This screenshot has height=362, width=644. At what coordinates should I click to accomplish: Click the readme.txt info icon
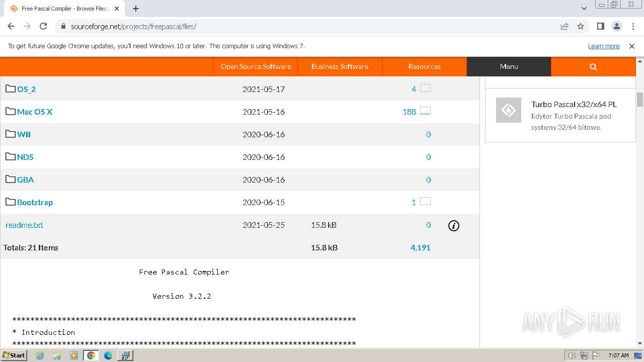click(x=454, y=226)
